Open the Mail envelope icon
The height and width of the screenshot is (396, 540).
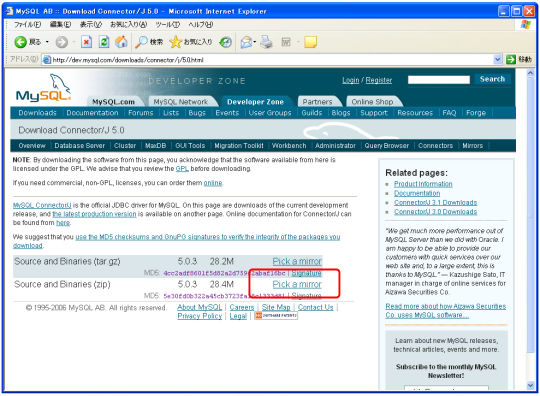tap(246, 42)
